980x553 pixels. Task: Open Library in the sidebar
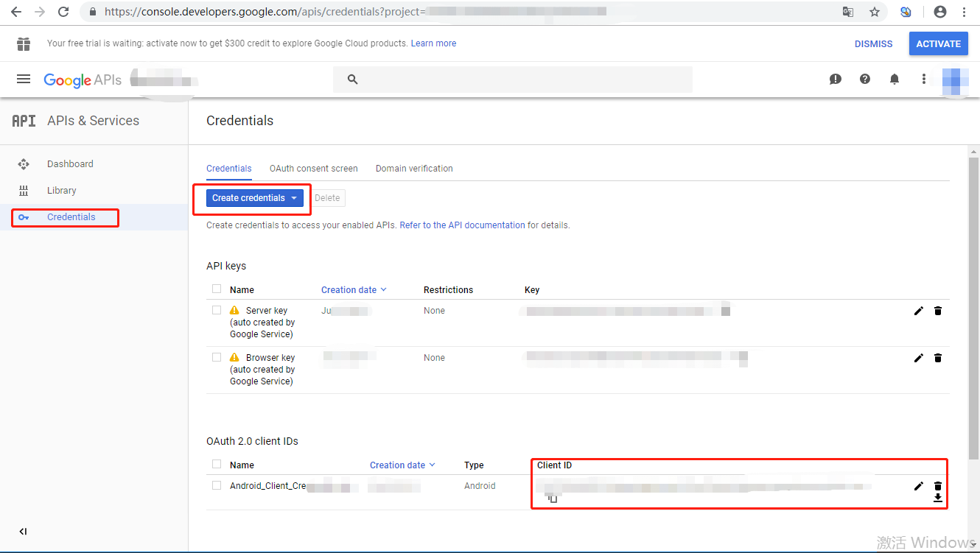(62, 191)
